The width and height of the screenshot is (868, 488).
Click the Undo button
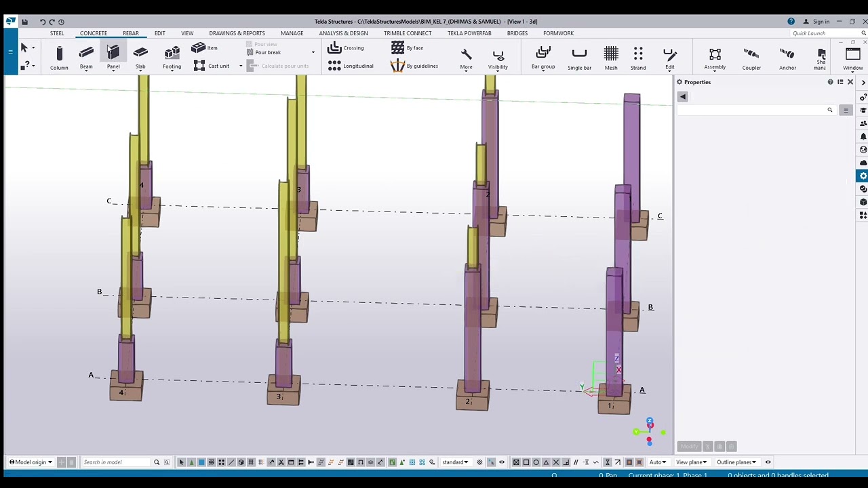pyautogui.click(x=42, y=22)
